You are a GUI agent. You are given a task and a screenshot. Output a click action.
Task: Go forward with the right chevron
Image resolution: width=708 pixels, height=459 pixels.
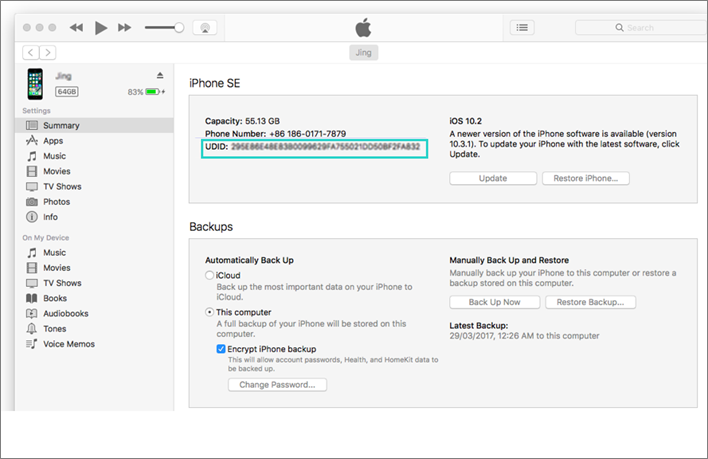pos(48,53)
